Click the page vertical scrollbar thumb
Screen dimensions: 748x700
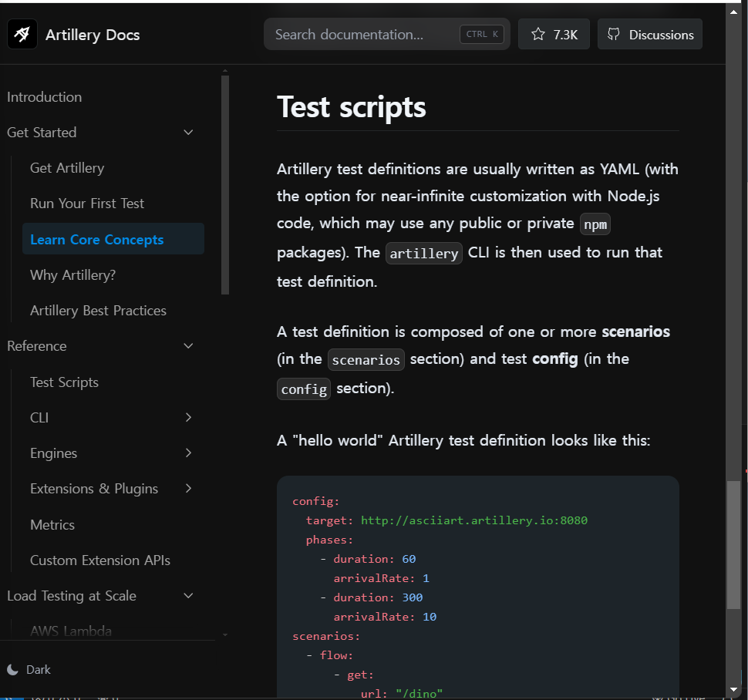(733, 545)
